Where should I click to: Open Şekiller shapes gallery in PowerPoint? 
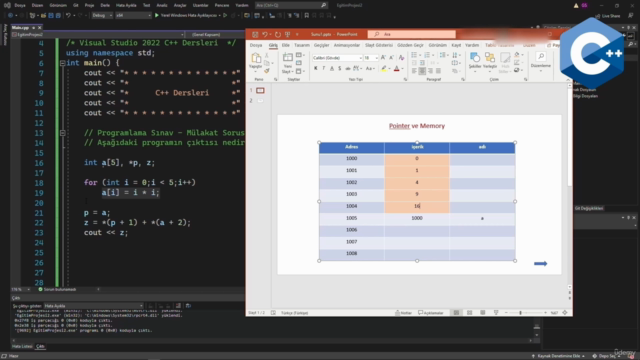pos(475,62)
